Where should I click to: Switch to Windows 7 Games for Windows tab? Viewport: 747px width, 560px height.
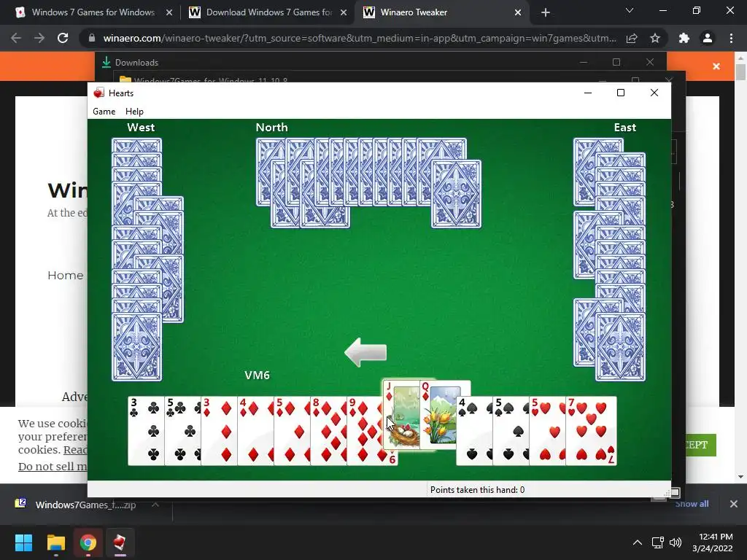(93, 12)
